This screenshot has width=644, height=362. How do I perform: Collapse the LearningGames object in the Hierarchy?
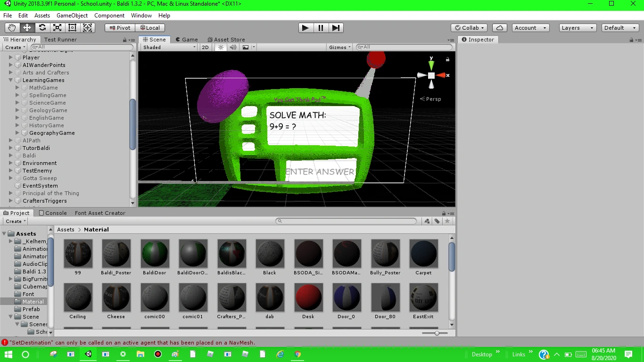point(11,80)
